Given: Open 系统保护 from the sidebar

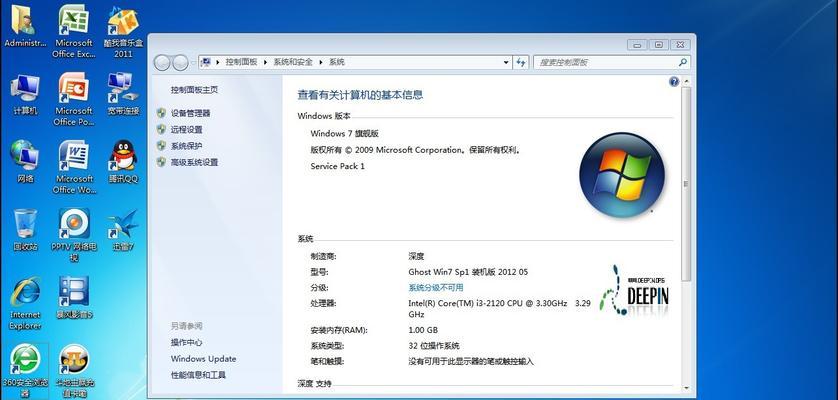Looking at the screenshot, I should (x=187, y=145).
